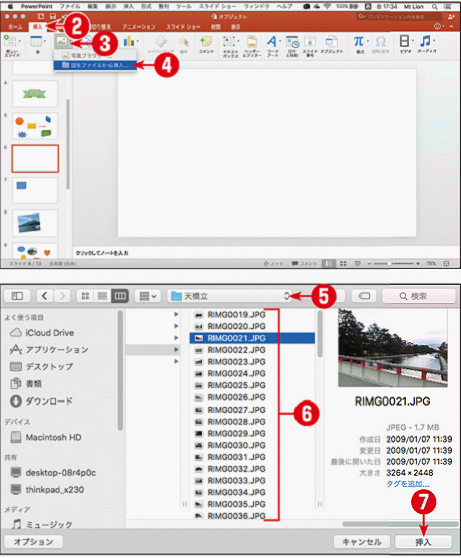The image size is (461, 558).
Task: Click the Text Box icon
Action: [x=229, y=41]
